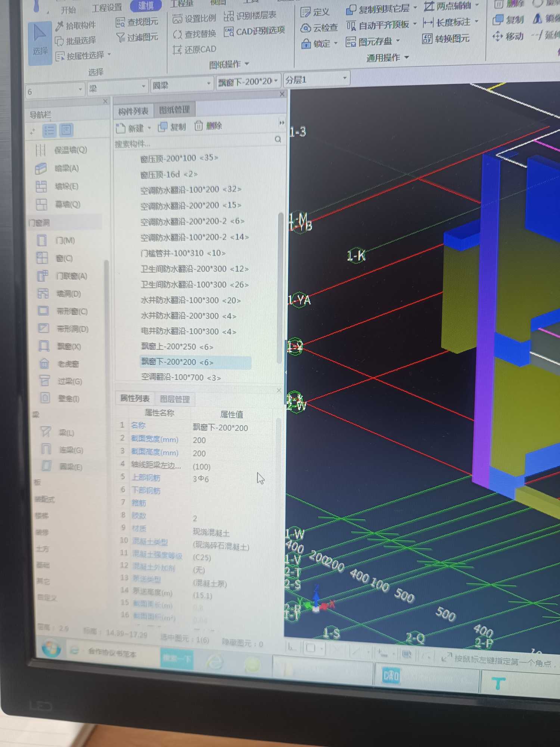Click 查找替换 find and replace
The height and width of the screenshot is (747, 560).
tap(195, 34)
